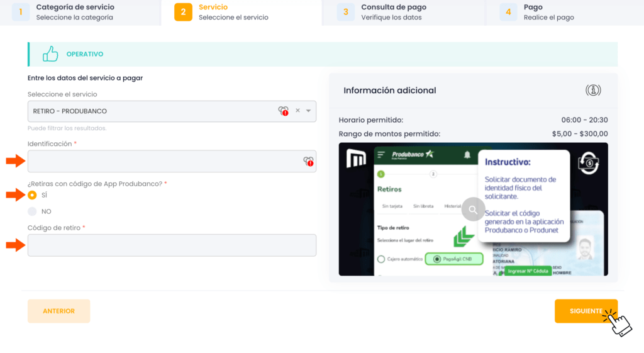Click the '06:00 - 20:30' schedule value
Image resolution: width=644 pixels, height=353 pixels.
click(x=584, y=120)
